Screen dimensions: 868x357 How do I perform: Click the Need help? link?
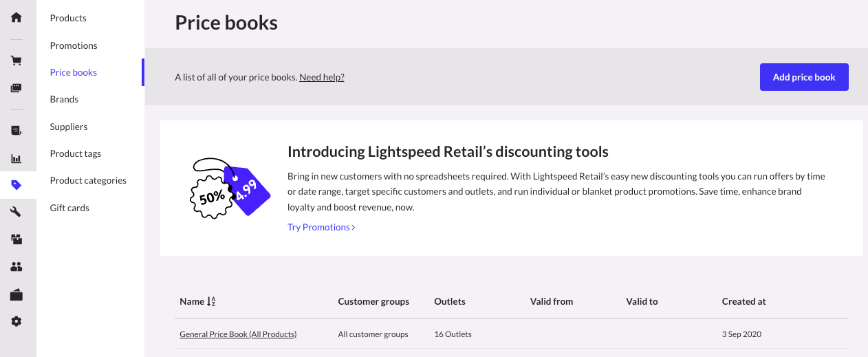(x=321, y=77)
